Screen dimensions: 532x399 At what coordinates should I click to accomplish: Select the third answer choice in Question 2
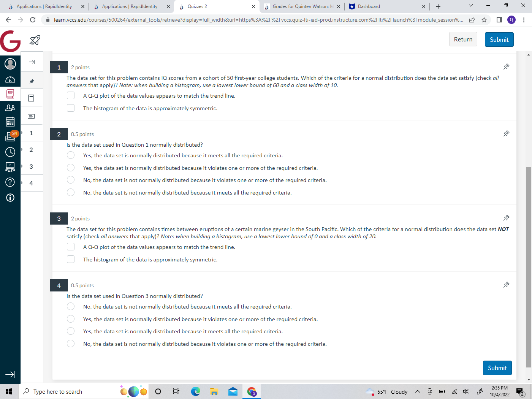point(71,180)
